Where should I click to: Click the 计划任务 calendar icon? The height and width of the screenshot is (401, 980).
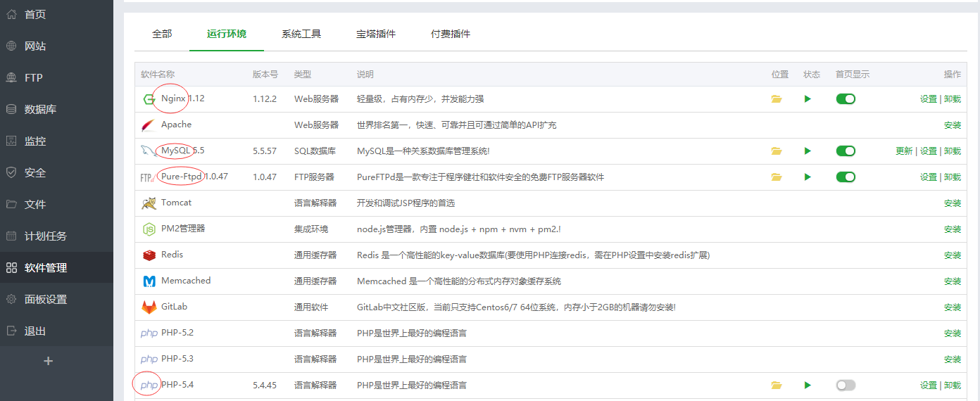tap(11, 236)
